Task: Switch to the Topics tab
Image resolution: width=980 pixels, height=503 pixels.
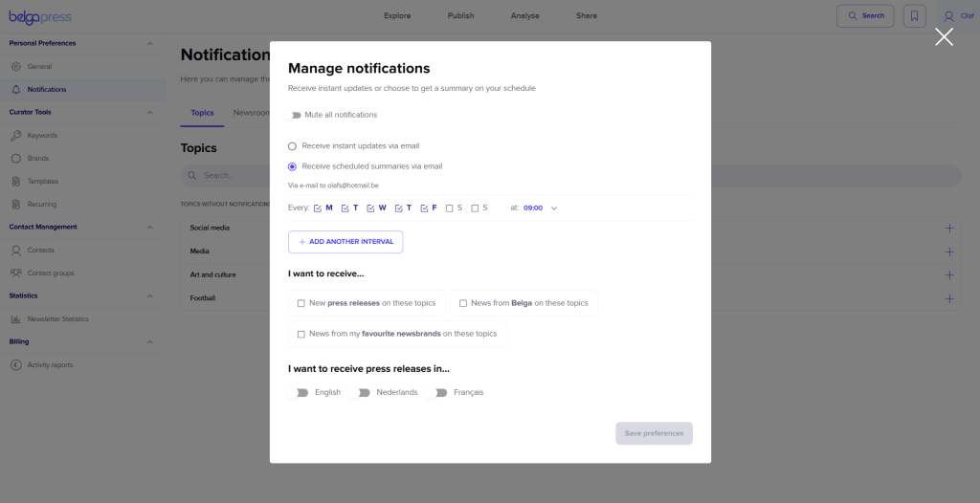Action: [203, 113]
